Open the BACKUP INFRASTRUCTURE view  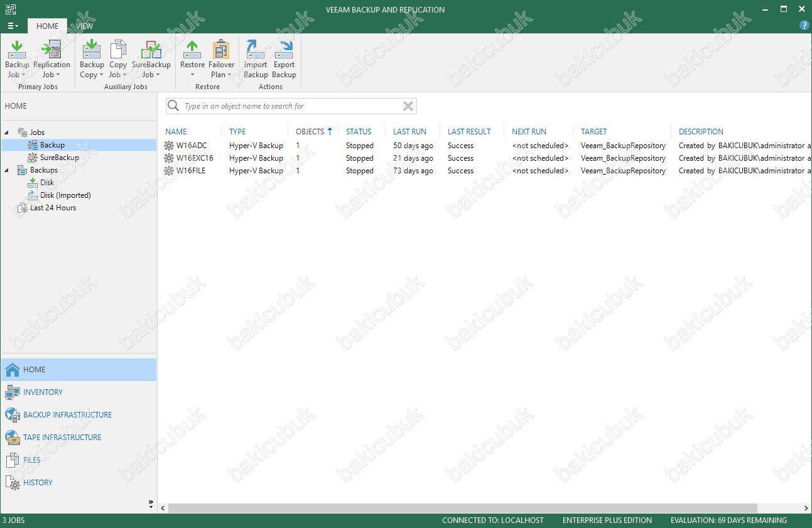78,415
